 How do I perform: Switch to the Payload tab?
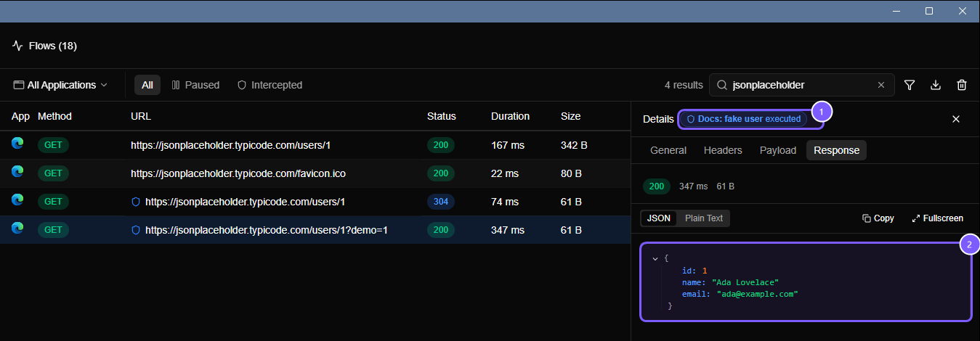point(778,150)
